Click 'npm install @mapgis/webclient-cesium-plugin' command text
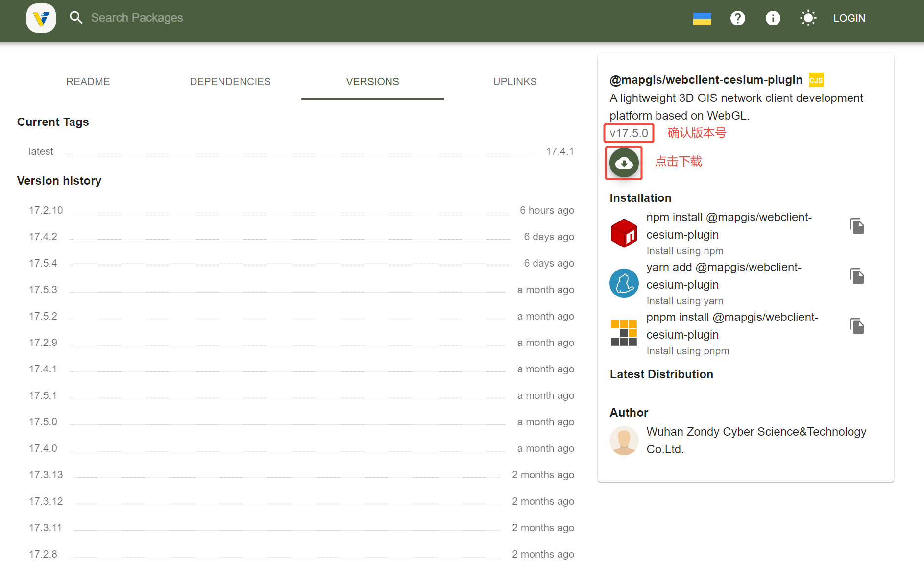The image size is (924, 566). pyautogui.click(x=729, y=226)
